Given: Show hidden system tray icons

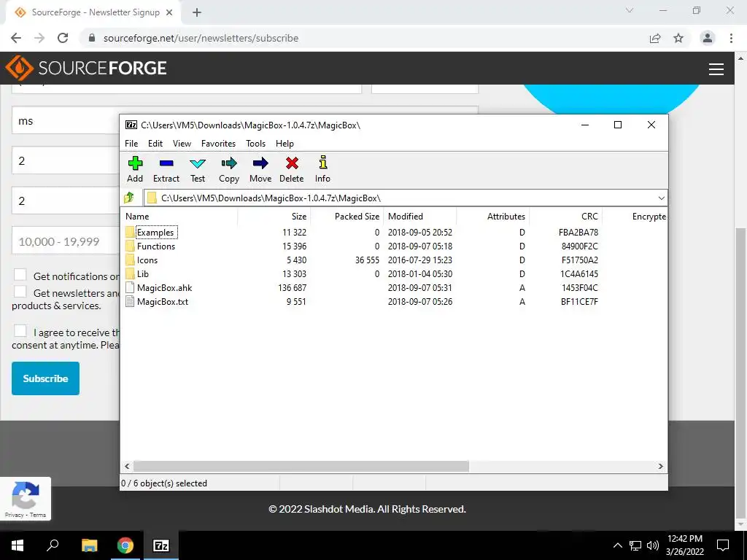Looking at the screenshot, I should click(x=617, y=545).
